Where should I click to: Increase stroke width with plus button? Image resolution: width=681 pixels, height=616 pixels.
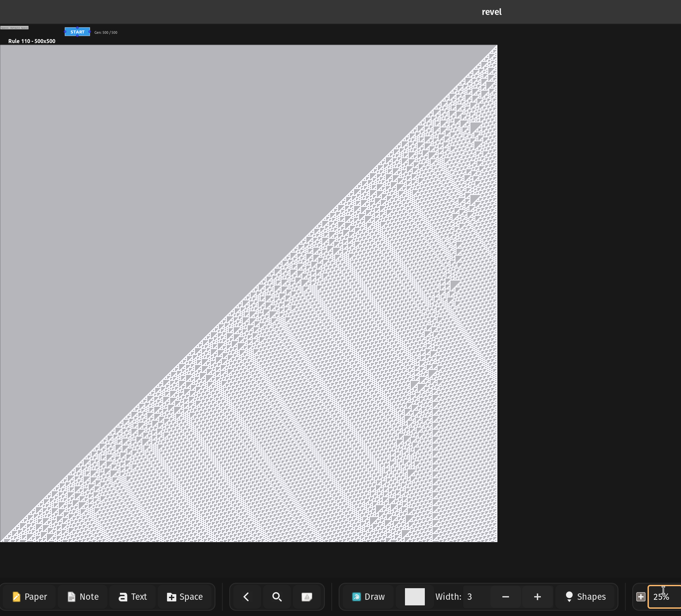(x=537, y=597)
